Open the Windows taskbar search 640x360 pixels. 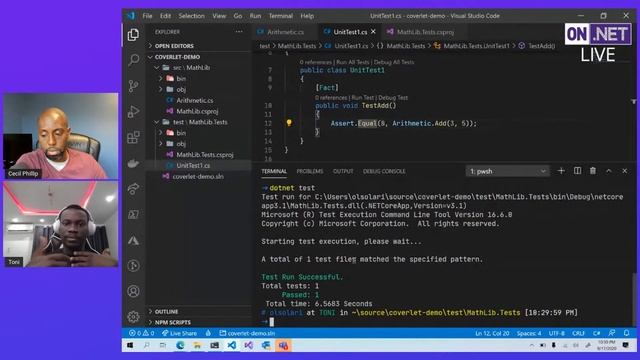pos(146,345)
